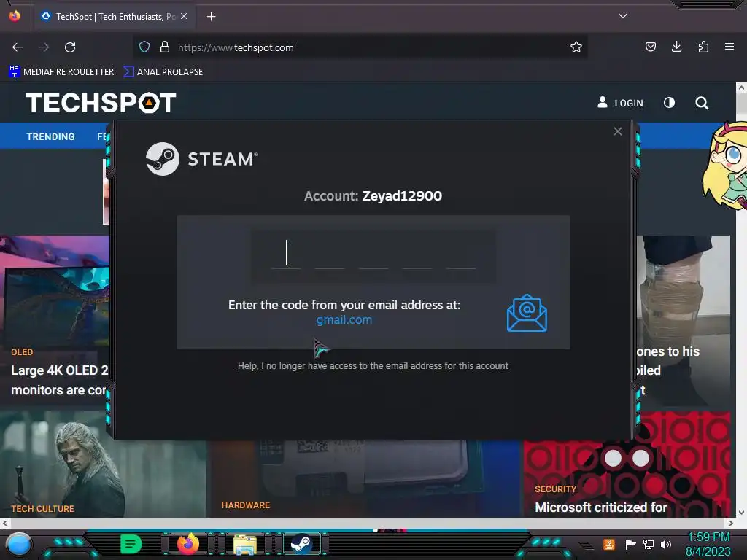Click the horizontal scrollbar right arrow
The image size is (747, 560).
click(731, 523)
